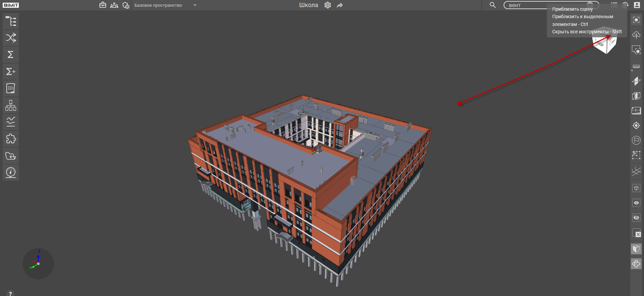Expand the Базовое пространство workspace dropdown
644x296 pixels.
coord(195,5)
